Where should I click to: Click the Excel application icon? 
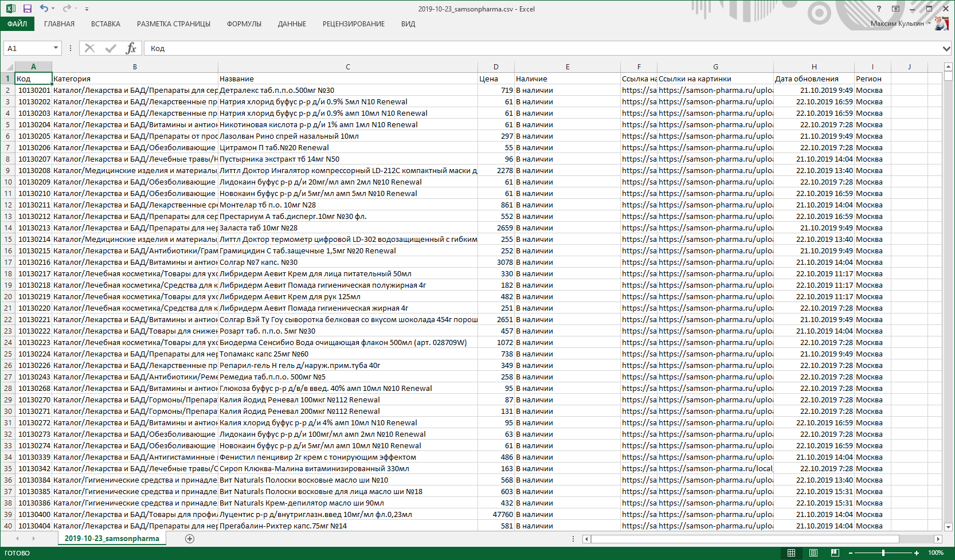[10, 9]
